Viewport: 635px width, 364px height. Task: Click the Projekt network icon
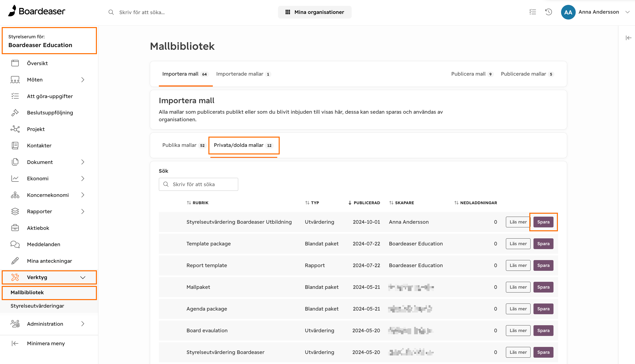pos(15,129)
